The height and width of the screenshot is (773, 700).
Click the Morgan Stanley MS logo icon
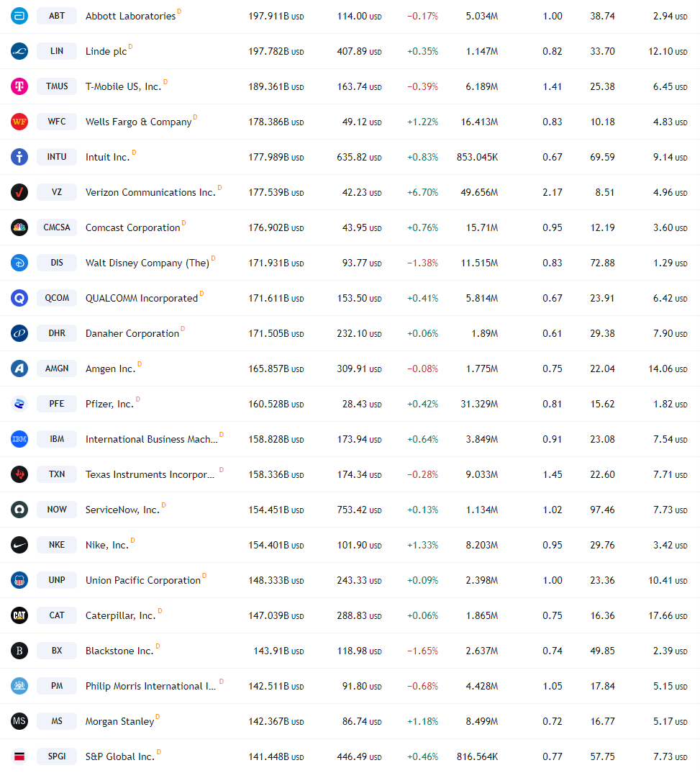(x=19, y=720)
